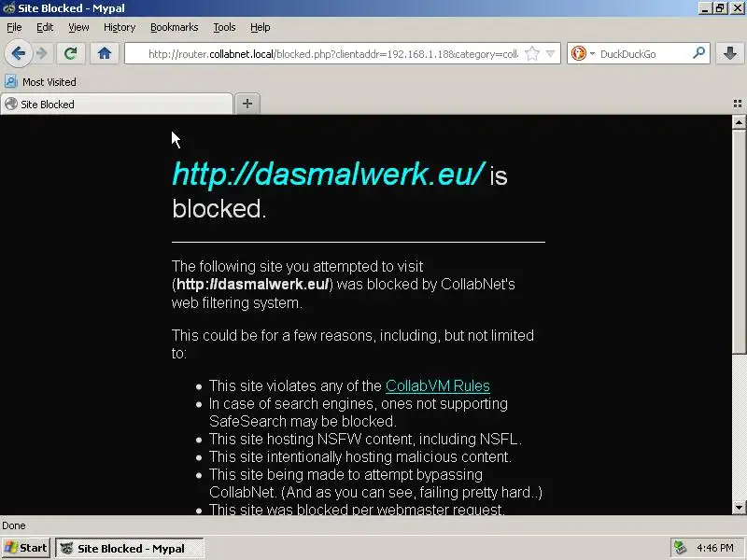
Task: Open a new tab with plus button
Action: click(x=247, y=104)
